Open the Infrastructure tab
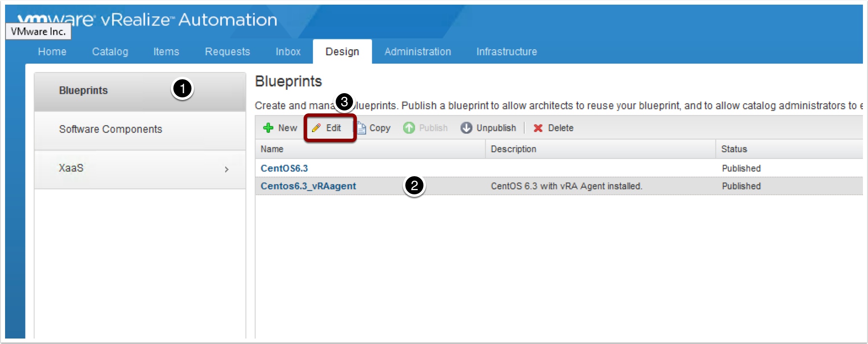The height and width of the screenshot is (344, 868). [x=507, y=51]
